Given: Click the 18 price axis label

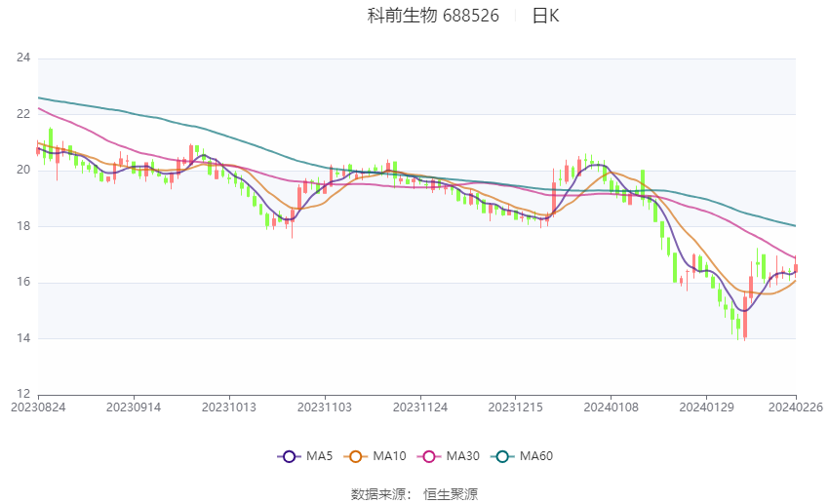Looking at the screenshot, I should coord(23,225).
